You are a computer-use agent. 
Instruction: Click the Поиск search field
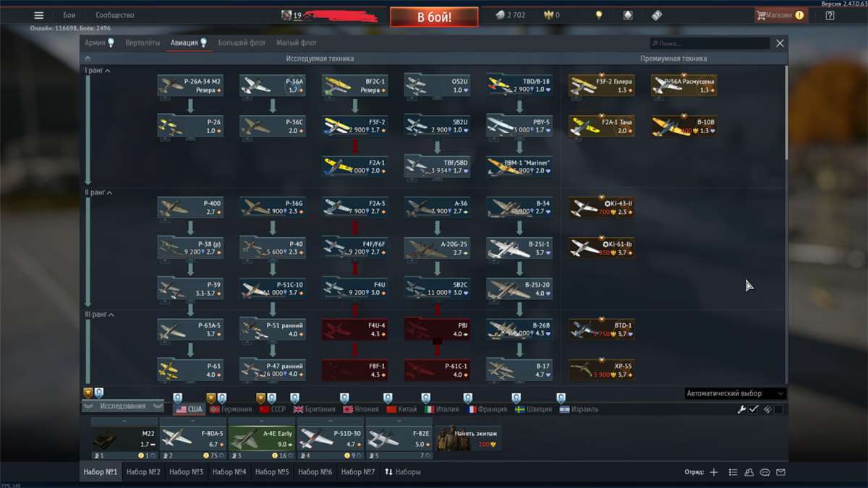[709, 43]
